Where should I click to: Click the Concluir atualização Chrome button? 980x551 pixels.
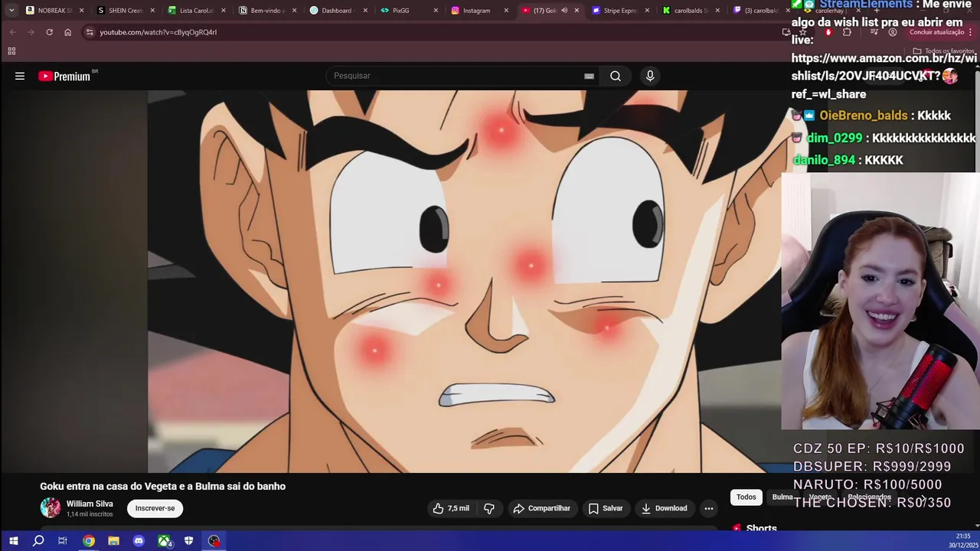937,32
